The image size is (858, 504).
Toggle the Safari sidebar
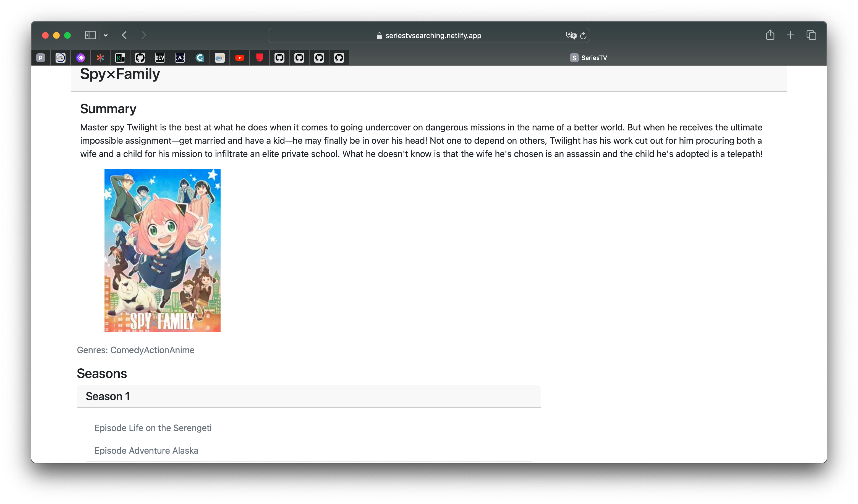[x=90, y=35]
